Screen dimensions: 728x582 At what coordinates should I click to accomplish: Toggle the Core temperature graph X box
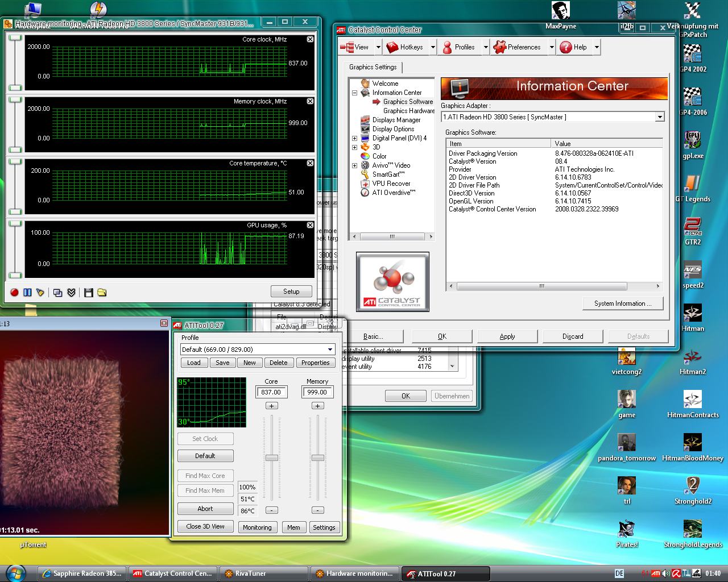coord(310,163)
